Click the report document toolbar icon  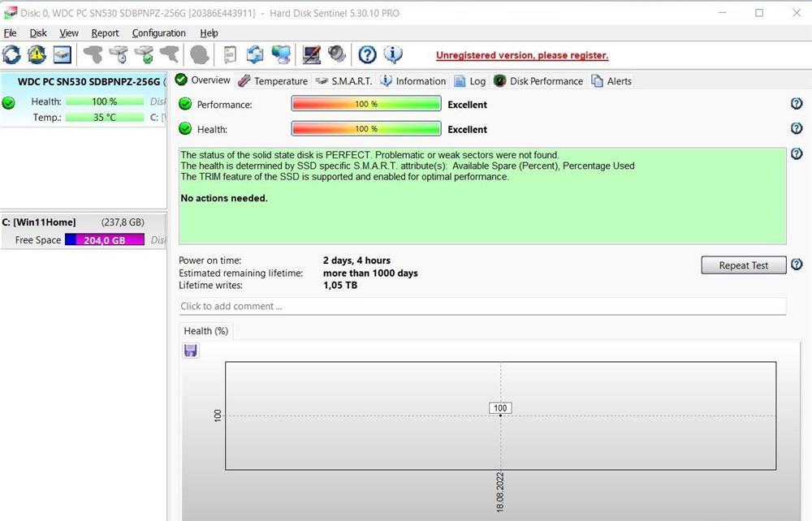coord(230,55)
